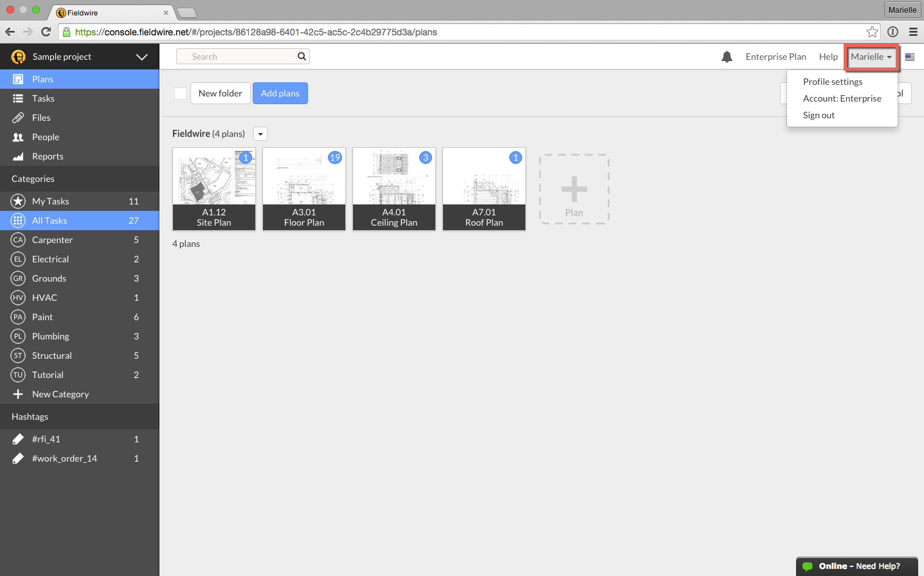The height and width of the screenshot is (576, 924).
Task: Click the Categories section header
Action: (80, 179)
